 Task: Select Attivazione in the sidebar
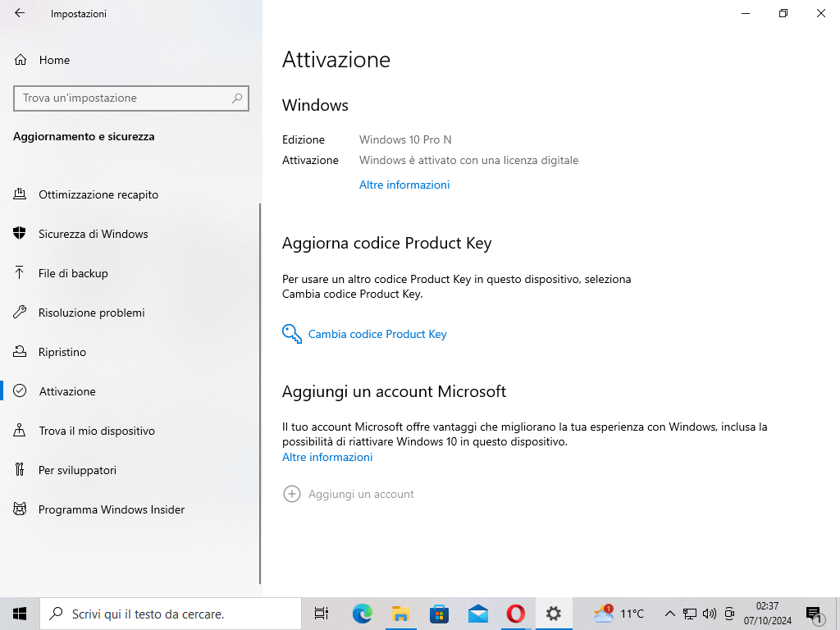click(67, 391)
